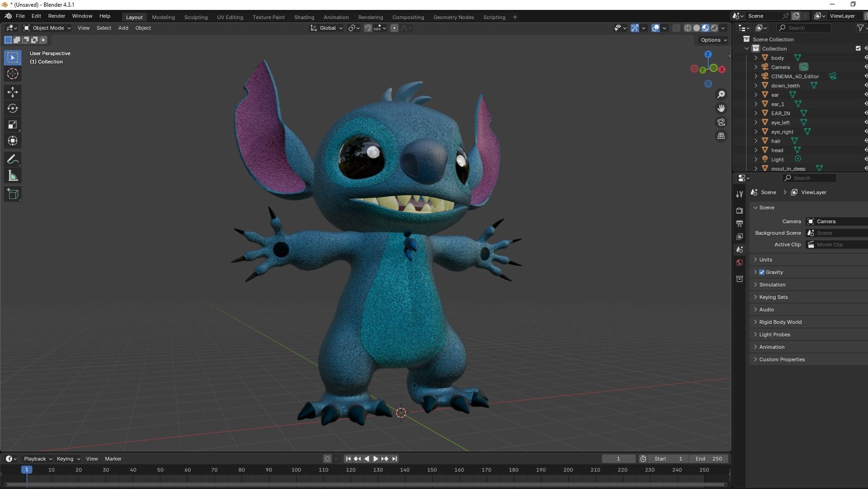Open the File menu

[x=20, y=16]
